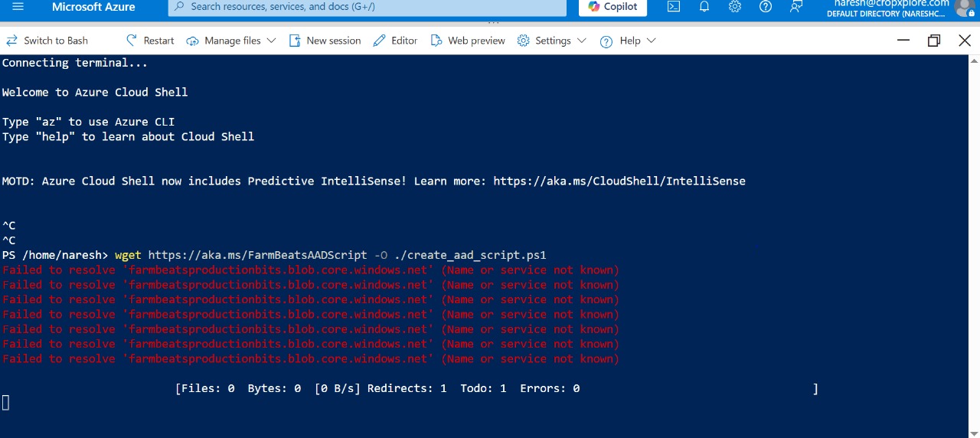Open Cloud Shell Settings menu

click(552, 41)
